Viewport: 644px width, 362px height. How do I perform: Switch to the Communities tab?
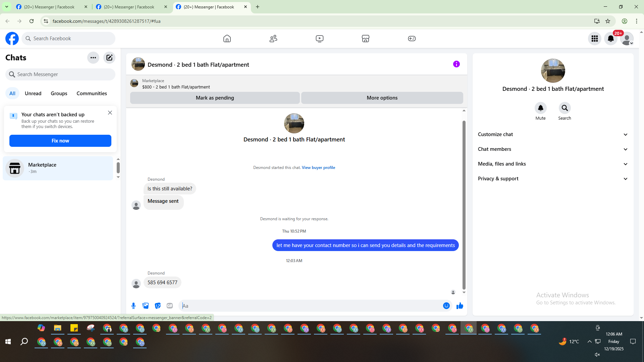[x=92, y=94]
